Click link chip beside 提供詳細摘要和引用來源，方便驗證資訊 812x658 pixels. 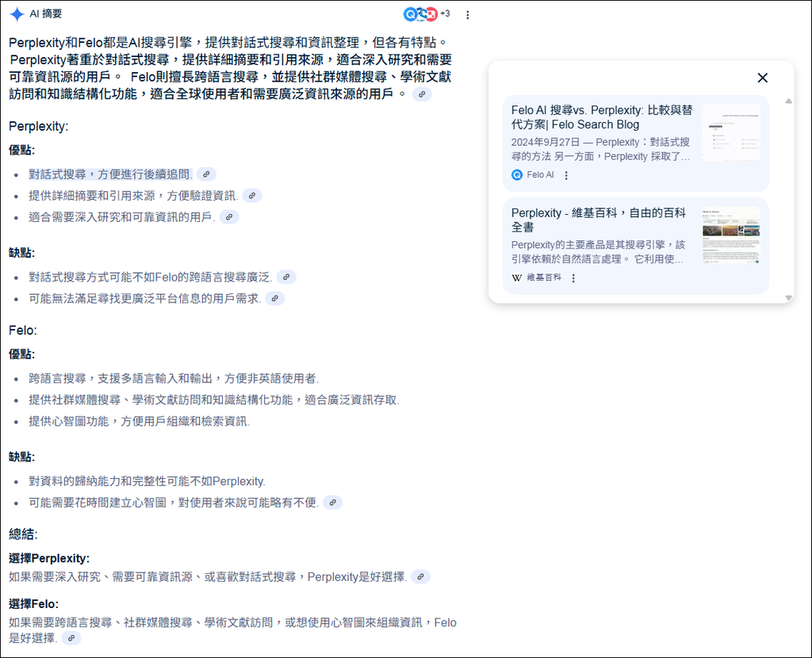click(251, 196)
